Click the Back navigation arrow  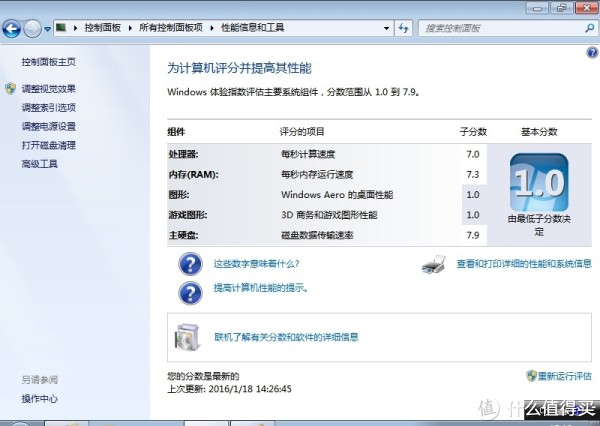coord(11,28)
